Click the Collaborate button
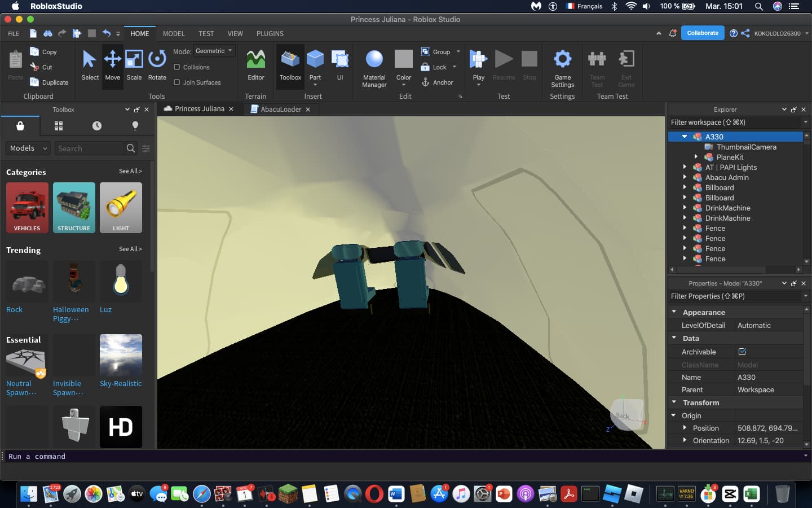812x508 pixels. (x=703, y=33)
